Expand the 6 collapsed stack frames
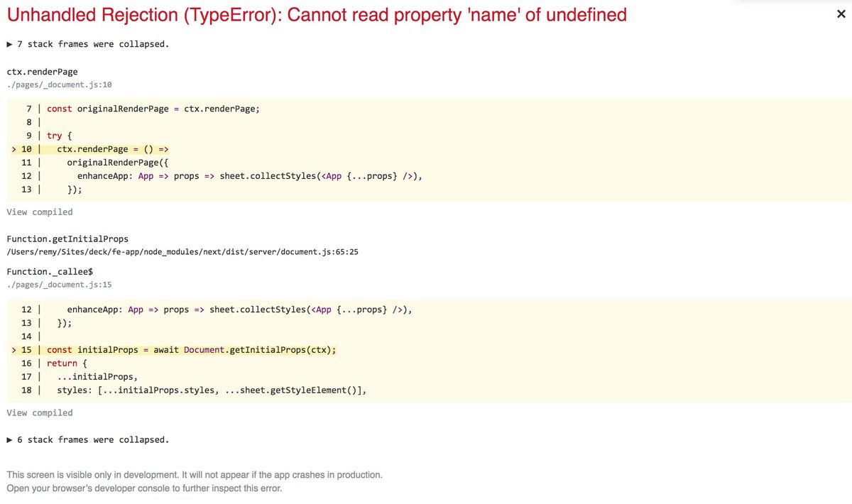 [87, 439]
